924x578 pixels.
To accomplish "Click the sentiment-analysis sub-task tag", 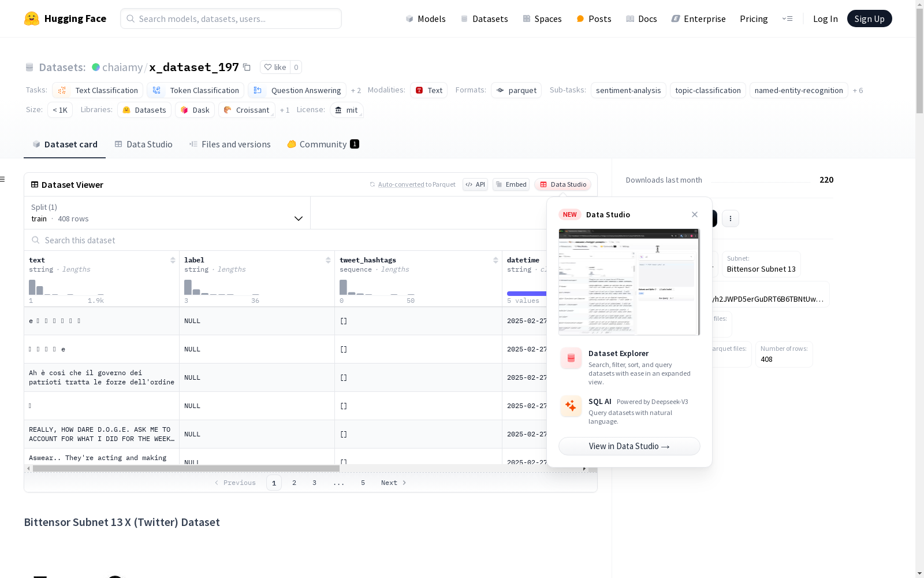I will 628,90.
